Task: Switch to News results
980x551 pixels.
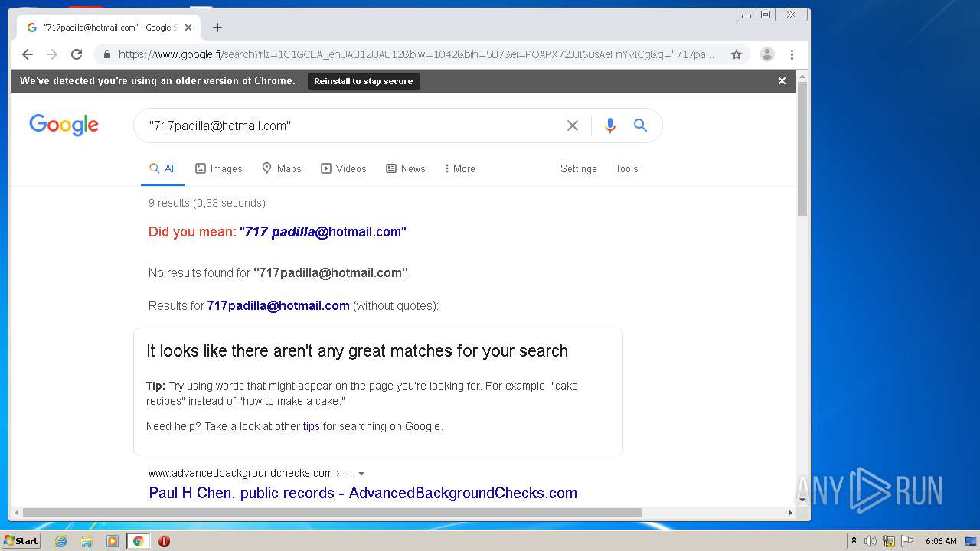Action: [x=405, y=168]
